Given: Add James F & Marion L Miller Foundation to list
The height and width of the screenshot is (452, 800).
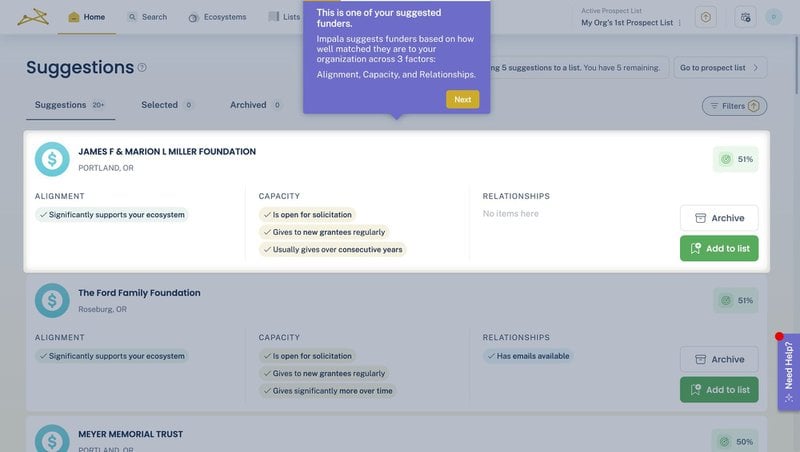Looking at the screenshot, I should (719, 248).
